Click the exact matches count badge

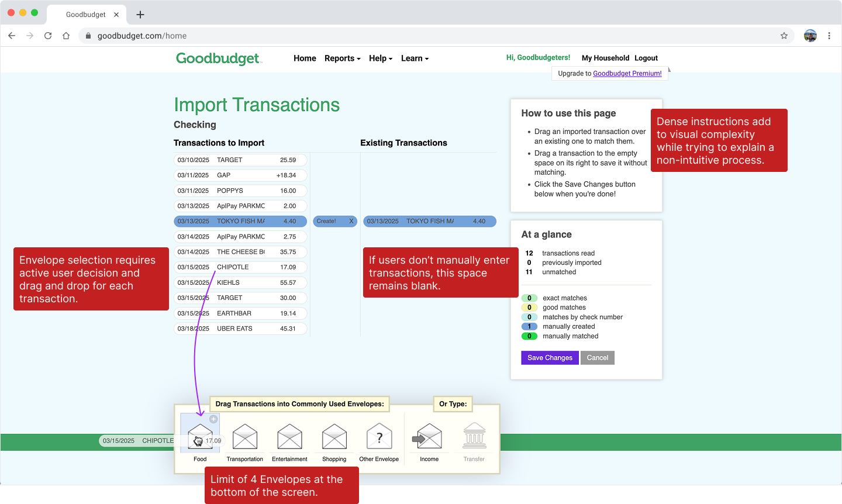coord(529,298)
